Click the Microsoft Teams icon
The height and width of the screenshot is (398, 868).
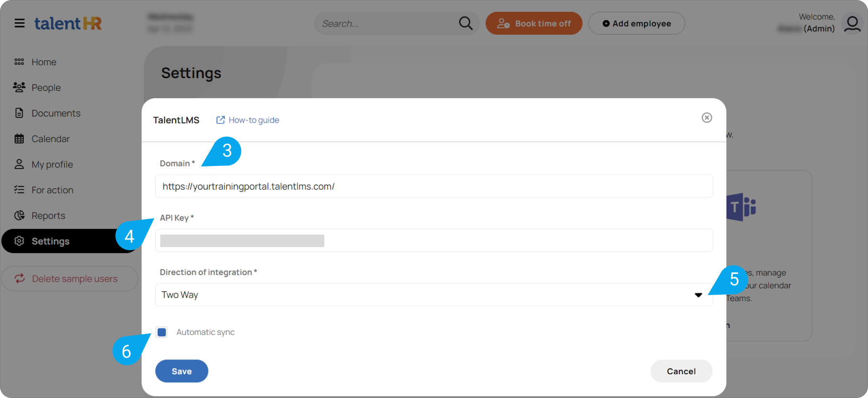click(x=741, y=207)
